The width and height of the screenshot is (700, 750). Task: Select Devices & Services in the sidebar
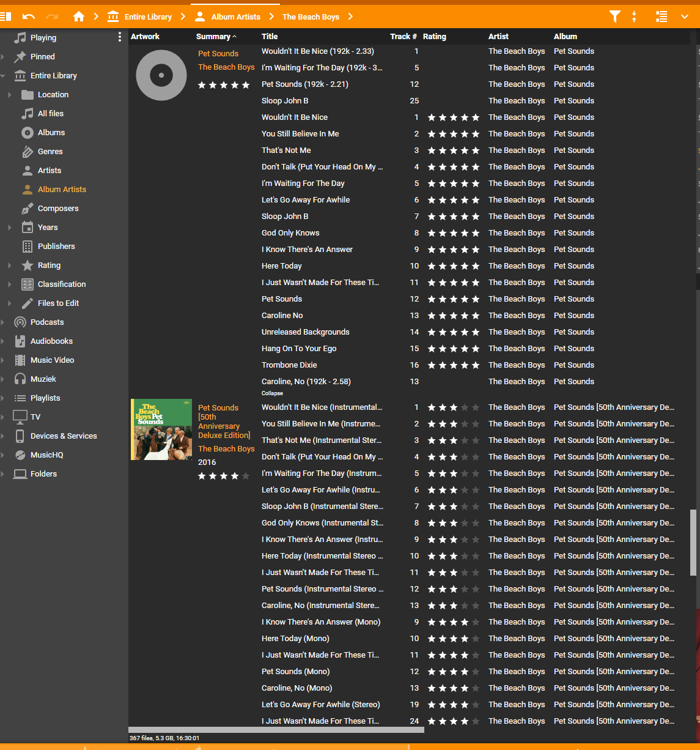64,436
